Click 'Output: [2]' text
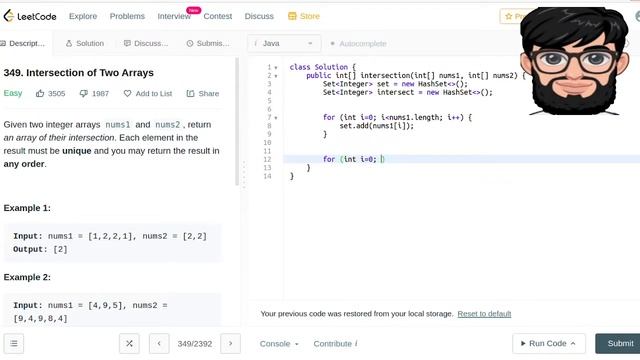The height and width of the screenshot is (360, 640). tap(40, 249)
